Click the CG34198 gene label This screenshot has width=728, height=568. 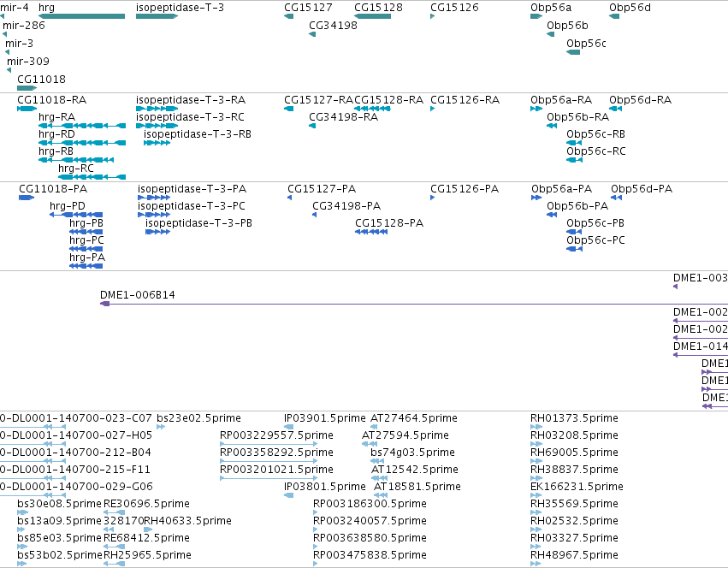[x=334, y=25]
